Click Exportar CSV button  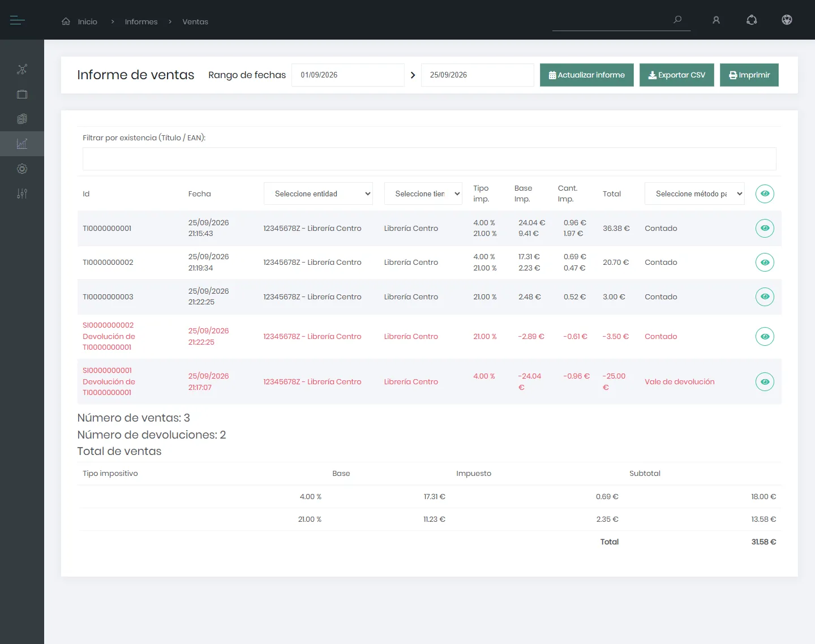pyautogui.click(x=677, y=75)
